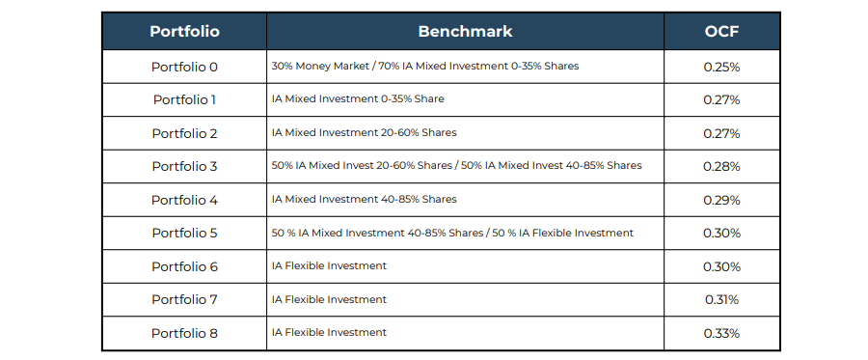Screen dimensions: 868x360
Task: Click the 0.31% OCF value
Action: point(721,299)
